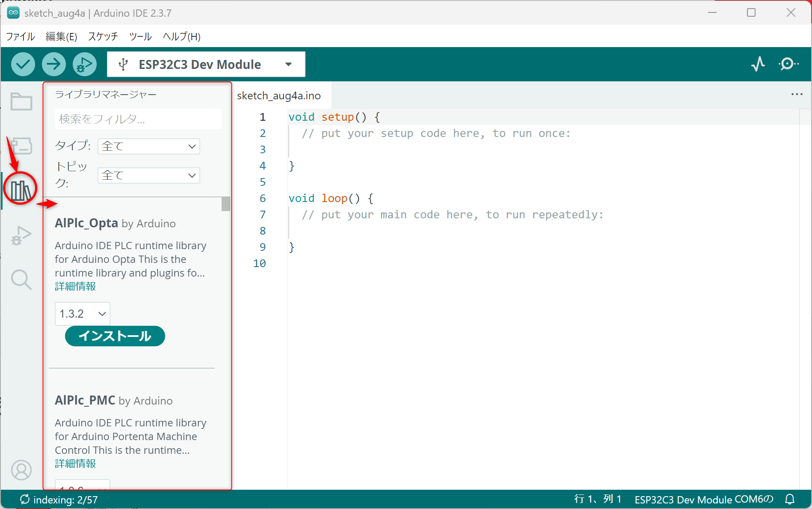The width and height of the screenshot is (812, 509).
Task: Click the Arduino logo in title bar
Action: tap(13, 13)
